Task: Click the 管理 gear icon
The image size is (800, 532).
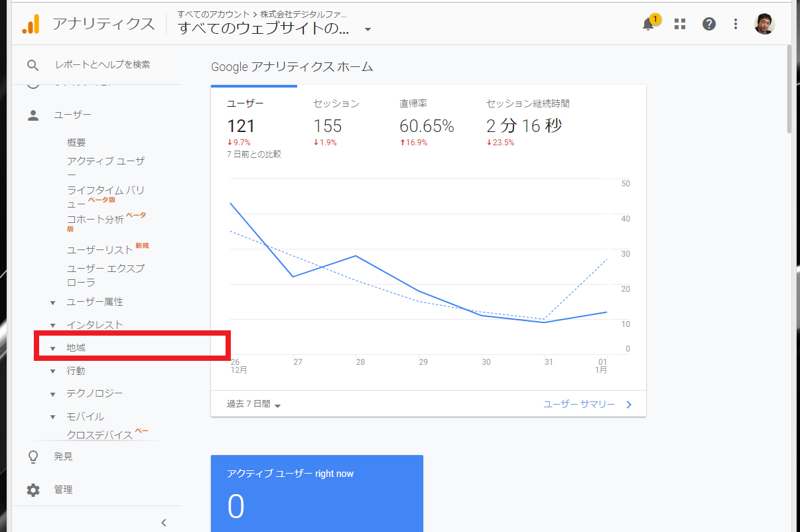Action: [33, 490]
